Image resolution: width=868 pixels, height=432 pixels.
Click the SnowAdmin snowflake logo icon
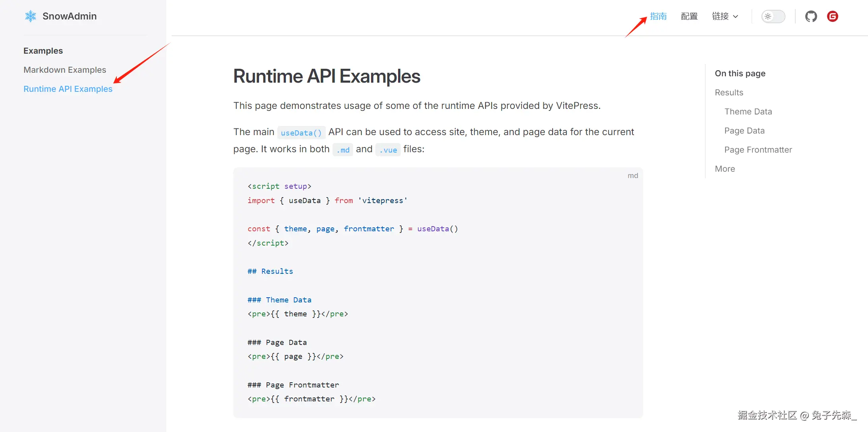coord(31,16)
